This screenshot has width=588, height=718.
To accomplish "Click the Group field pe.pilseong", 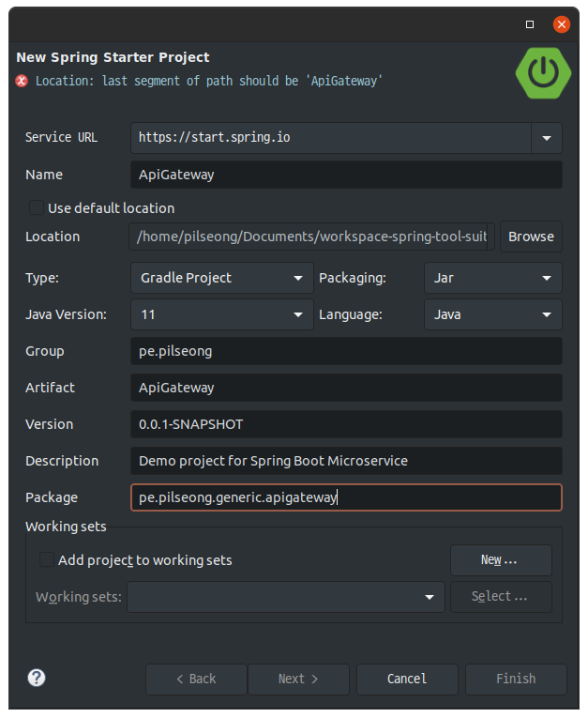I will 346,351.
